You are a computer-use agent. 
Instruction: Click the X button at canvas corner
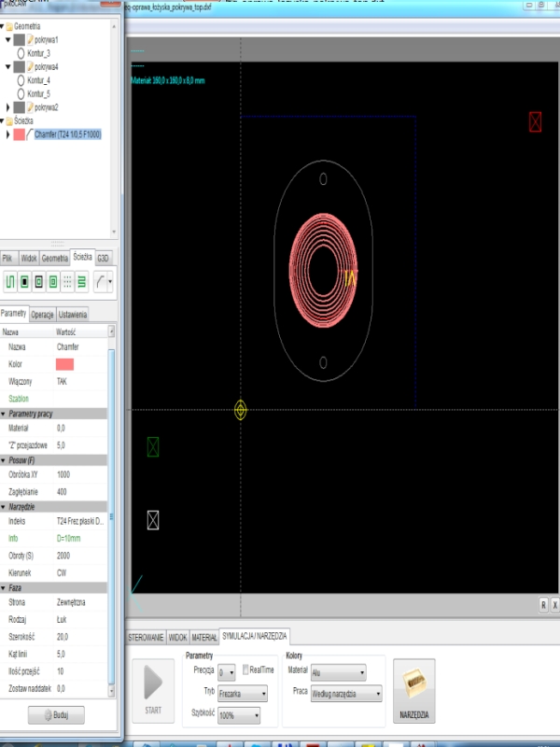554,604
